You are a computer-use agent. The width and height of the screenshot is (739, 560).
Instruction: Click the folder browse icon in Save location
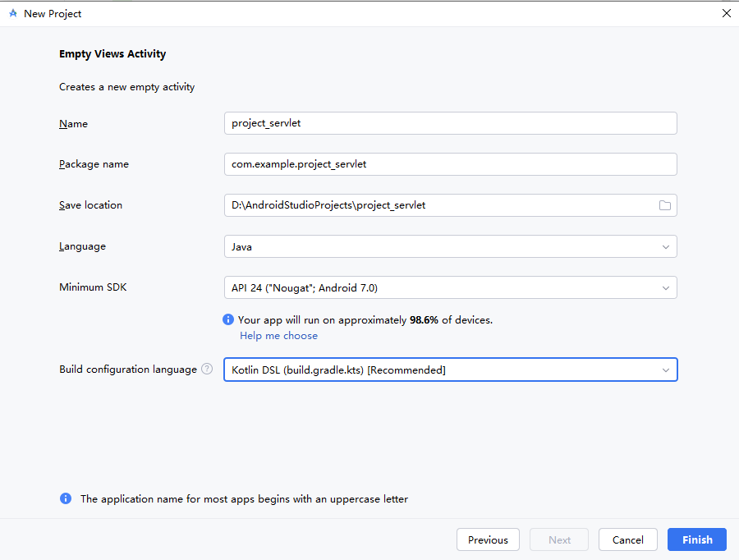[x=664, y=205]
